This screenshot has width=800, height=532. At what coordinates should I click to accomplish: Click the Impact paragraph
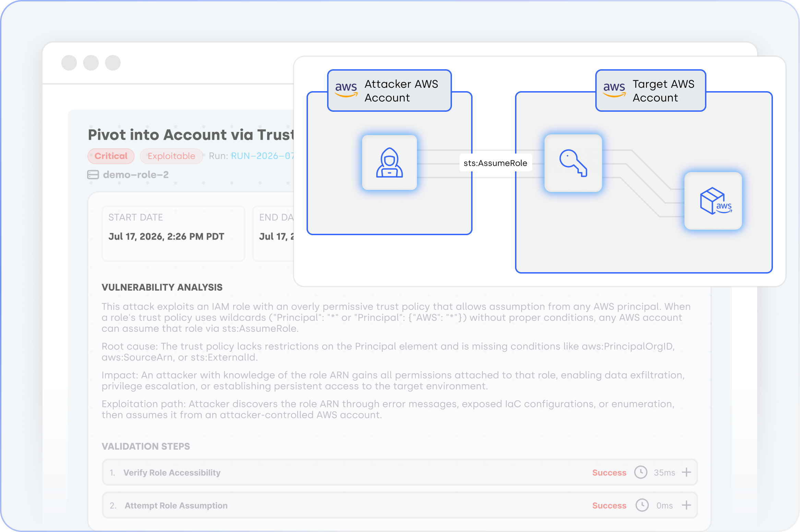393,380
